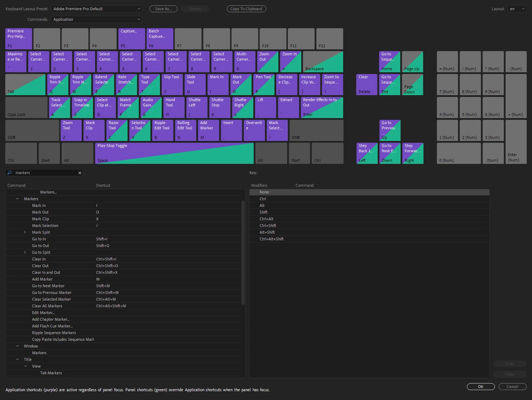Click the magnifier icon in search box
This screenshot has height=400, width=532.
[x=10, y=173]
